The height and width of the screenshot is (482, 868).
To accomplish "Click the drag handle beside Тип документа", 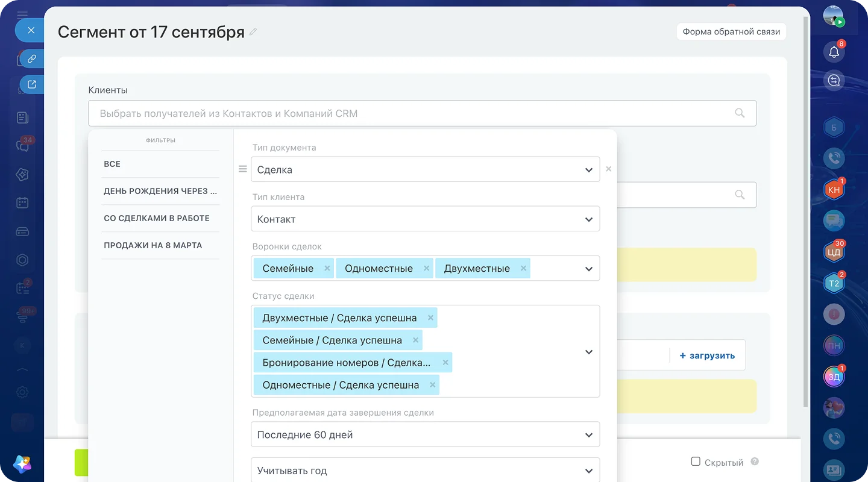I will [243, 169].
